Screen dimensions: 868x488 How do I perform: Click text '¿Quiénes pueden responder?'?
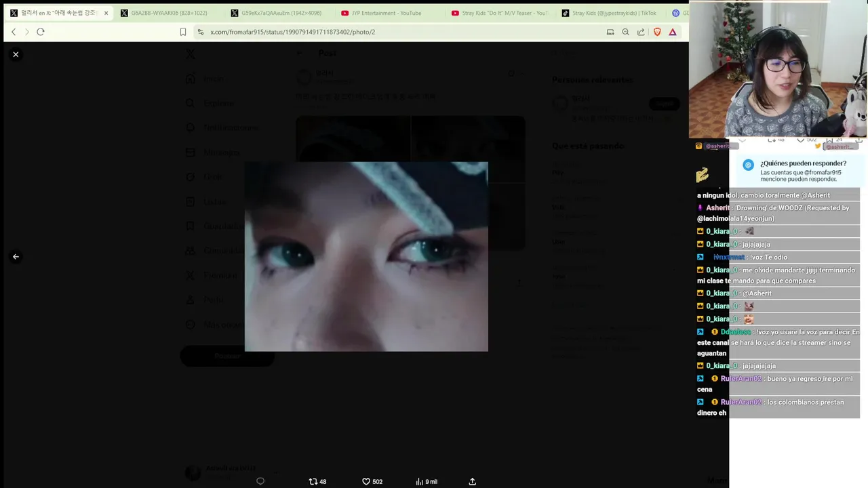click(x=803, y=163)
